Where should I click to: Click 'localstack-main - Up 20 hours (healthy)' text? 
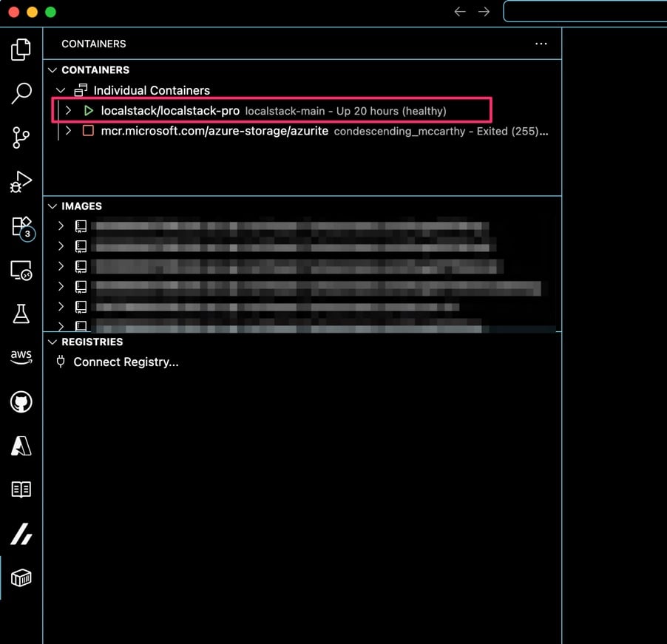click(346, 111)
